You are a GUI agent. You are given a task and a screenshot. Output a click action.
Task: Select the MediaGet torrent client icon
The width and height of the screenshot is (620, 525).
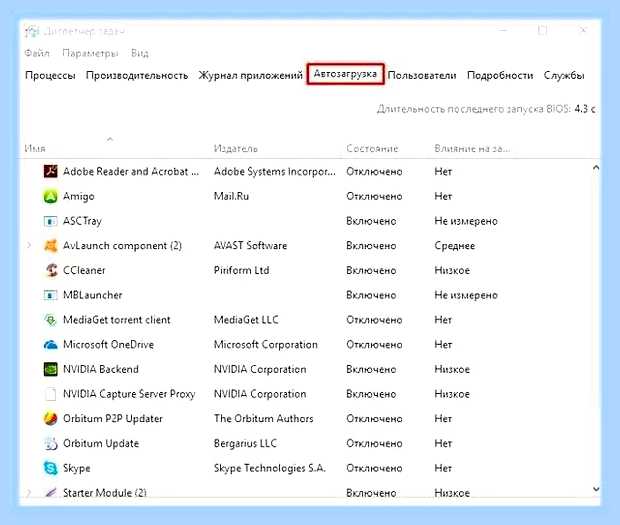[50, 320]
